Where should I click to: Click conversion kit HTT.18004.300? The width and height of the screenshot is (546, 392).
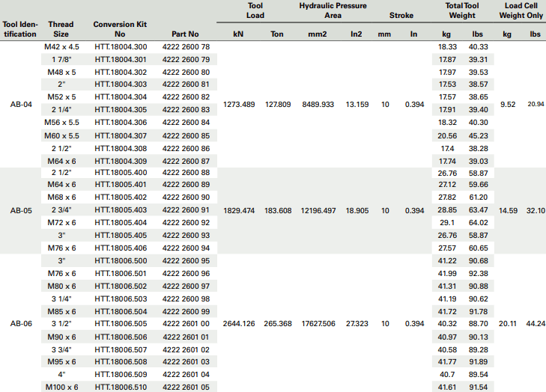click(x=121, y=46)
